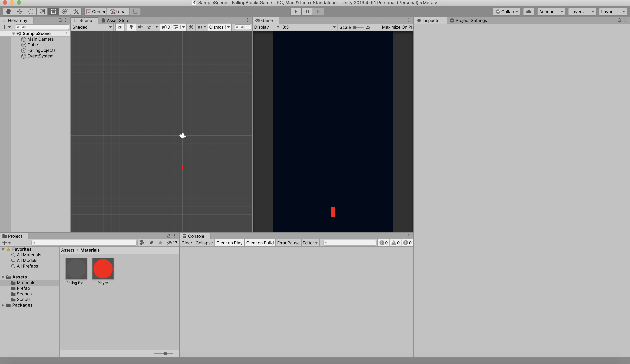Mute audio in the Scene view

(140, 27)
